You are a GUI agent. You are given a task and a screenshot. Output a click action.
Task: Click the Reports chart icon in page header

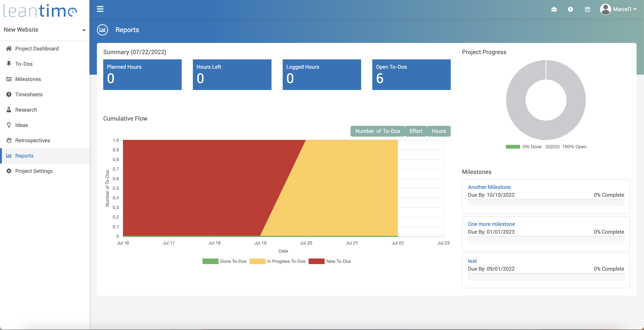click(102, 30)
